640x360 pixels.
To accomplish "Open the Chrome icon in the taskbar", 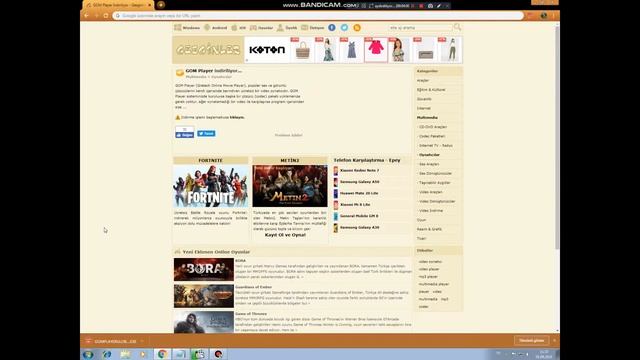I will [x=162, y=354].
